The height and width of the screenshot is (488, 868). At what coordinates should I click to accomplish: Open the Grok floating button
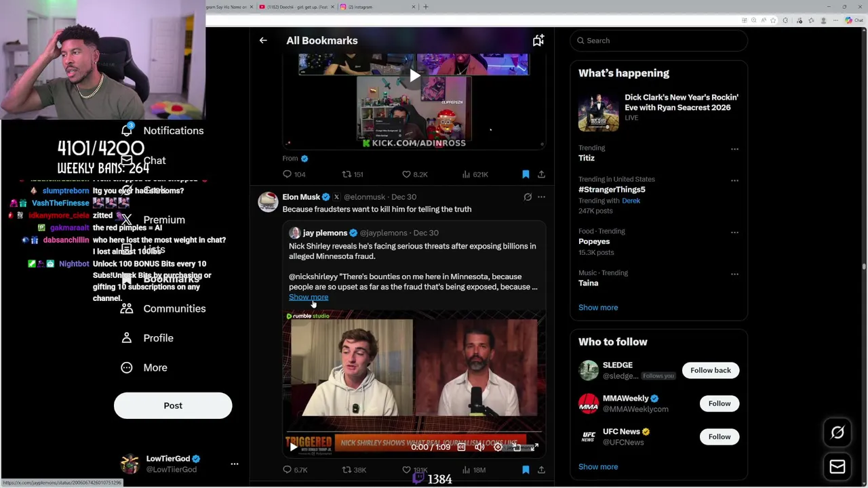pos(837,432)
